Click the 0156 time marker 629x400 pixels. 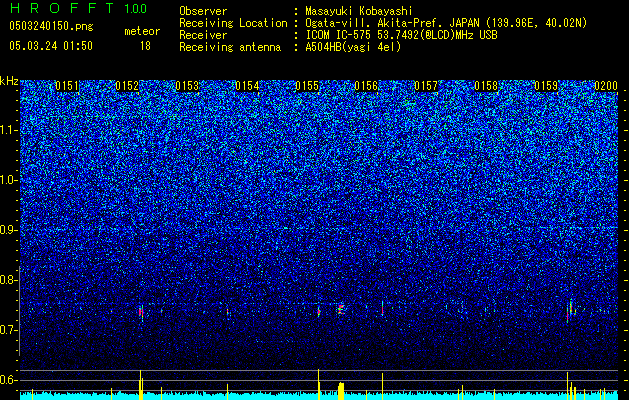pos(366,86)
